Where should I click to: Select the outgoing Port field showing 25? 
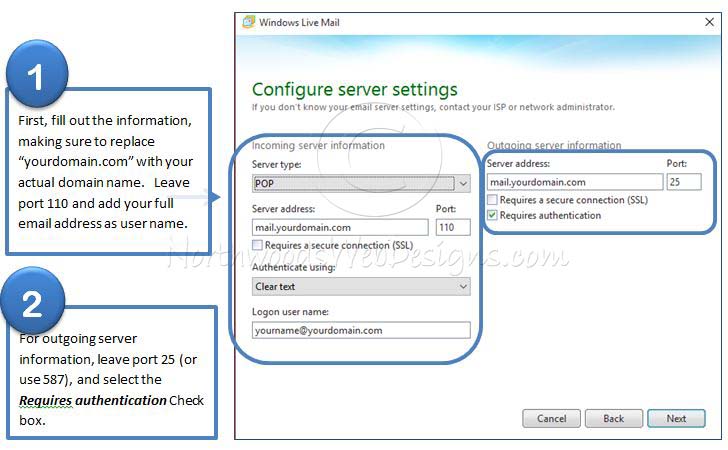(x=685, y=182)
